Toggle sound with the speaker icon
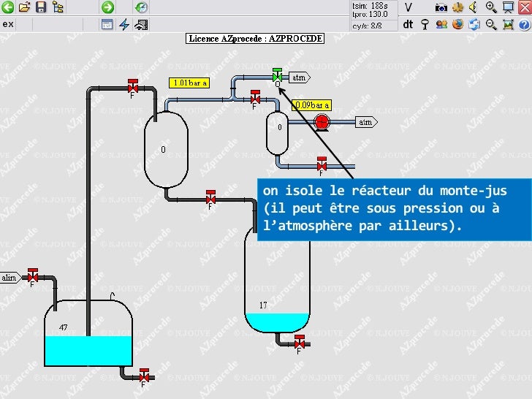The width and height of the screenshot is (532, 399). (x=474, y=7)
